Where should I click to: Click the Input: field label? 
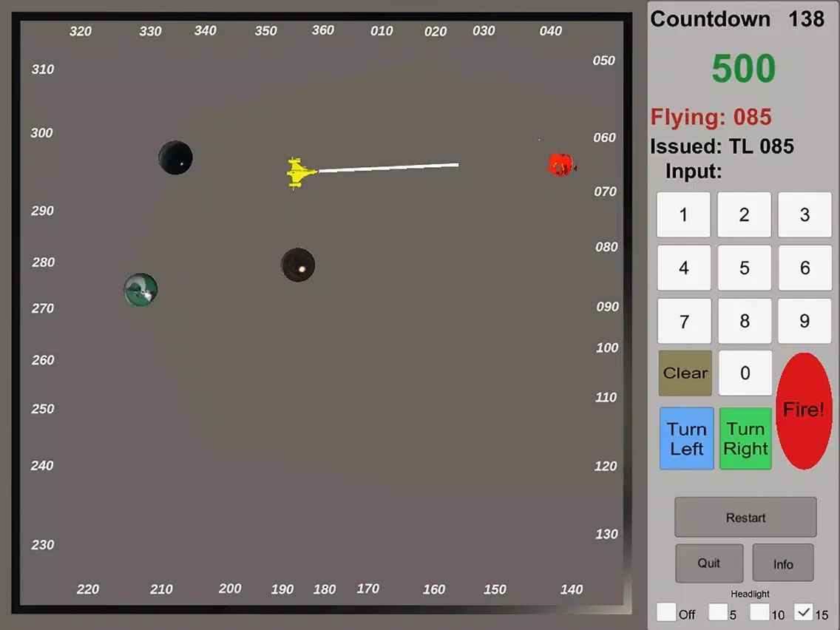coord(694,172)
